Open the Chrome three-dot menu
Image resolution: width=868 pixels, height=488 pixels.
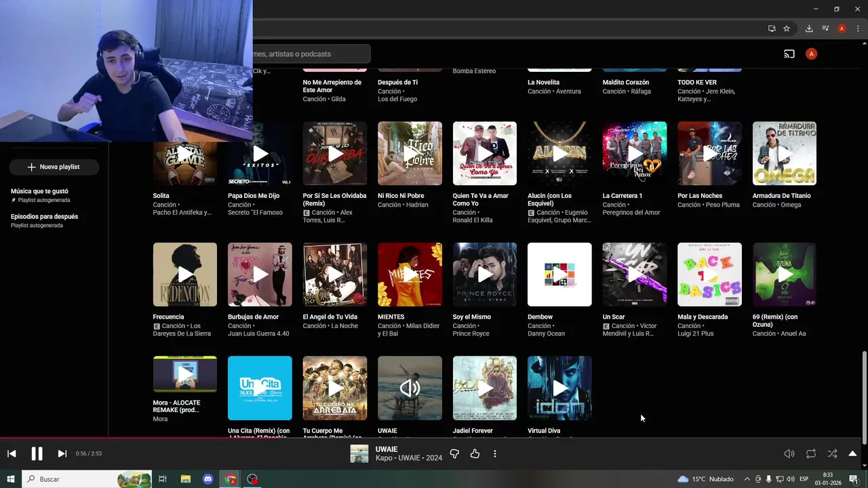pyautogui.click(x=856, y=28)
